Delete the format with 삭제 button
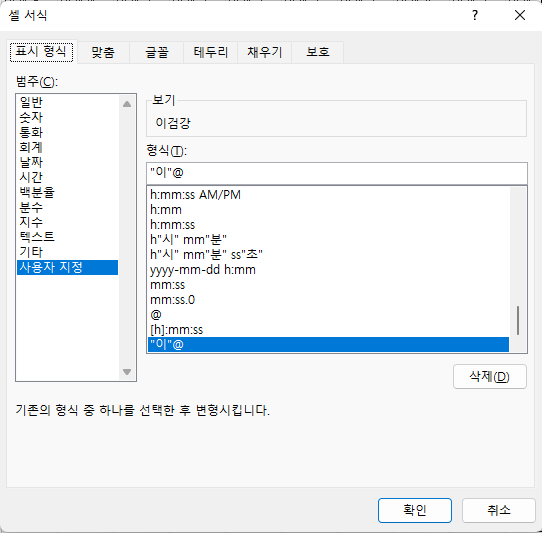 coord(490,376)
